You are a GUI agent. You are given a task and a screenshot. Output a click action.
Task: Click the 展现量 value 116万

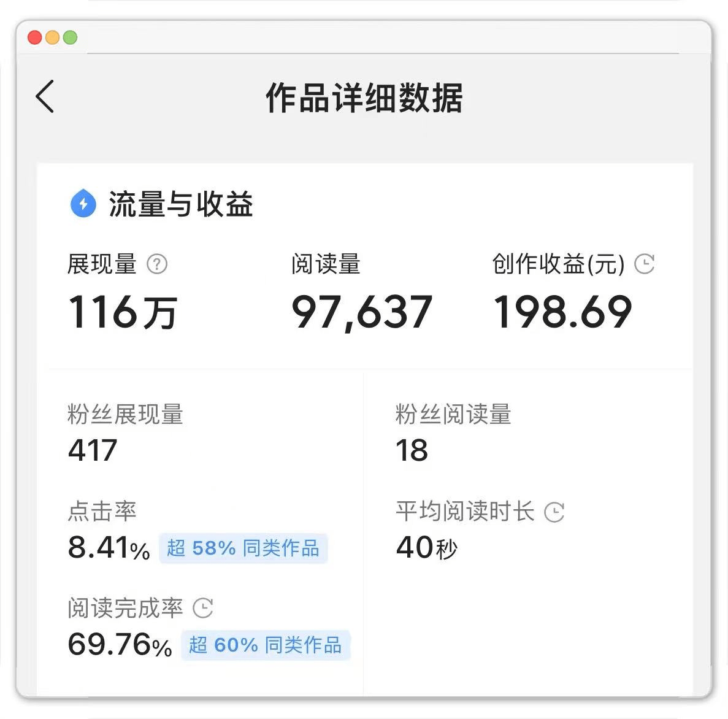123,312
